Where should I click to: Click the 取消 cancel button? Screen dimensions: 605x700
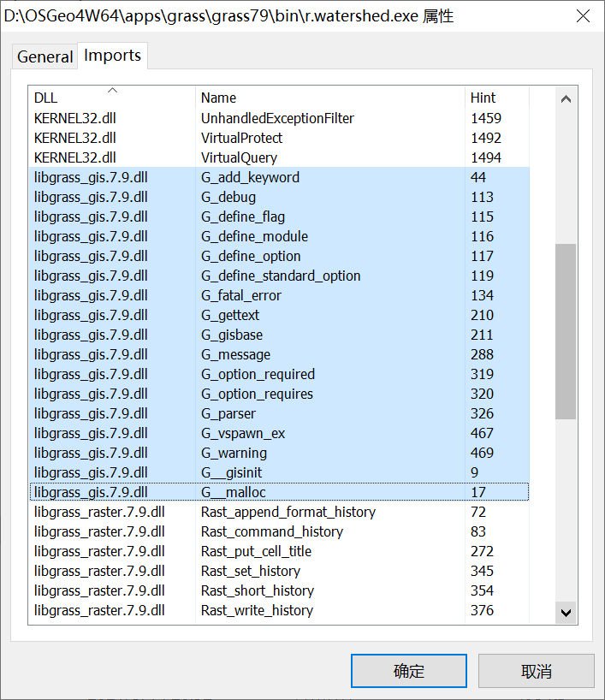(537, 671)
